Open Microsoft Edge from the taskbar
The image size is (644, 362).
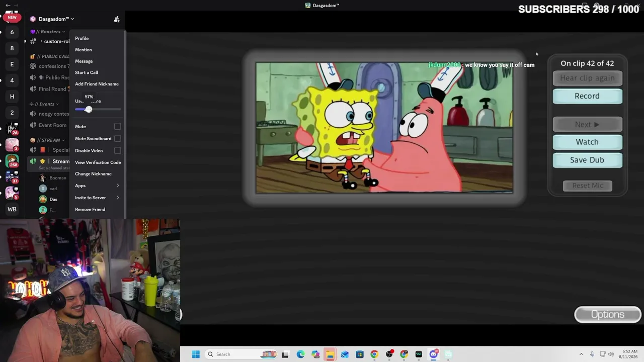(300, 354)
